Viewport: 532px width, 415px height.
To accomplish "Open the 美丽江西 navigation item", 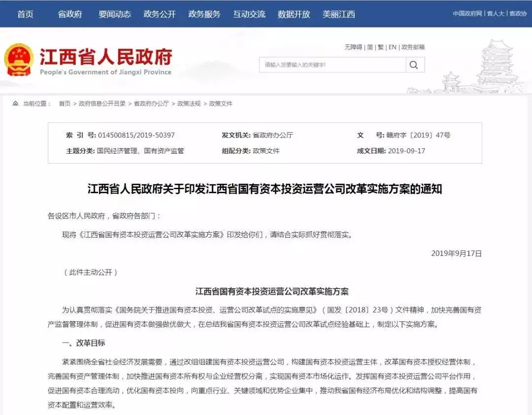I will click(x=338, y=14).
